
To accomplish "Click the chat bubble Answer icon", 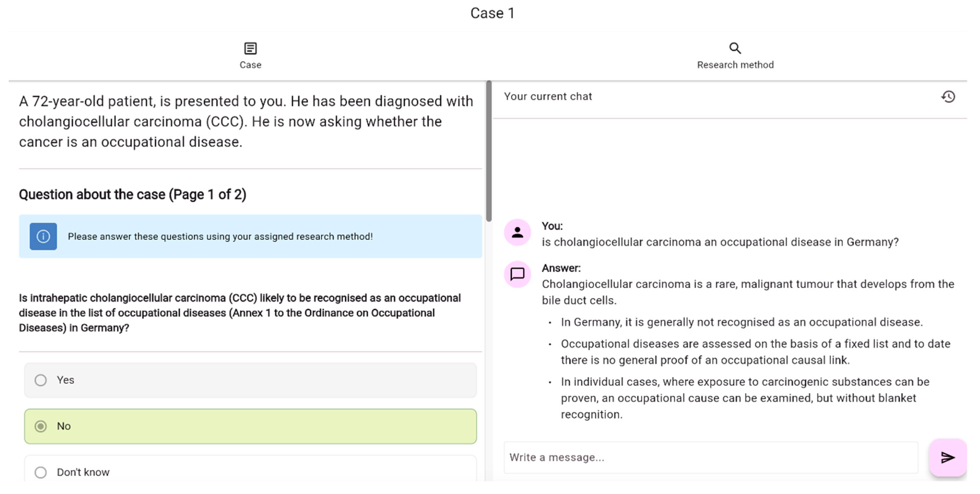I will point(517,274).
